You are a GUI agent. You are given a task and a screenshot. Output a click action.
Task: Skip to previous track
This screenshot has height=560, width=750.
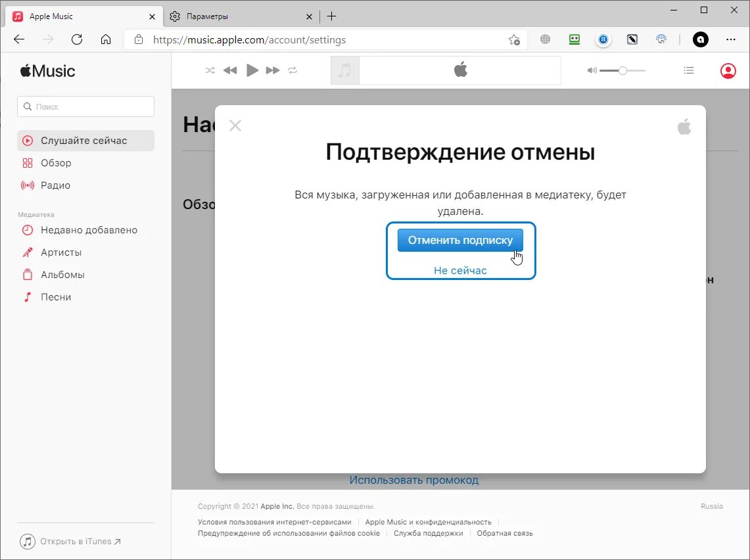click(x=230, y=70)
